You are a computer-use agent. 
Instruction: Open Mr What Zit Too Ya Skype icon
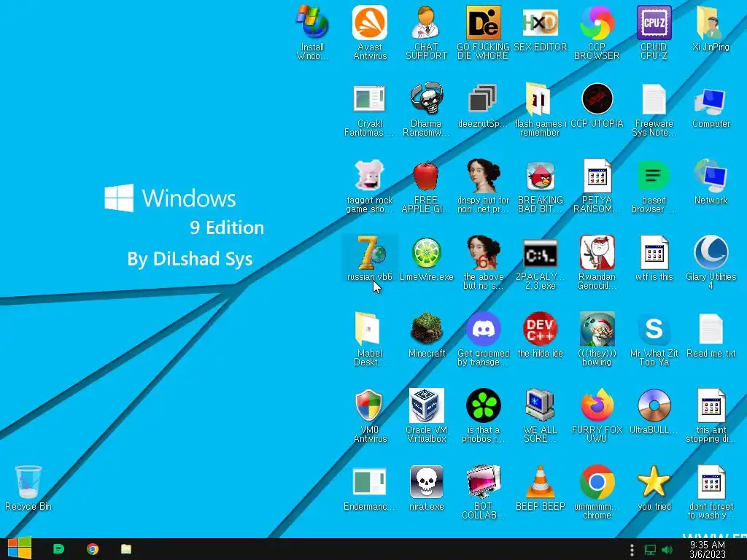coord(654,340)
